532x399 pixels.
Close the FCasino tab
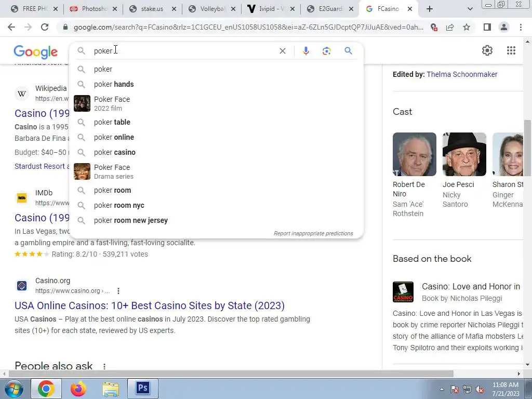(x=410, y=9)
